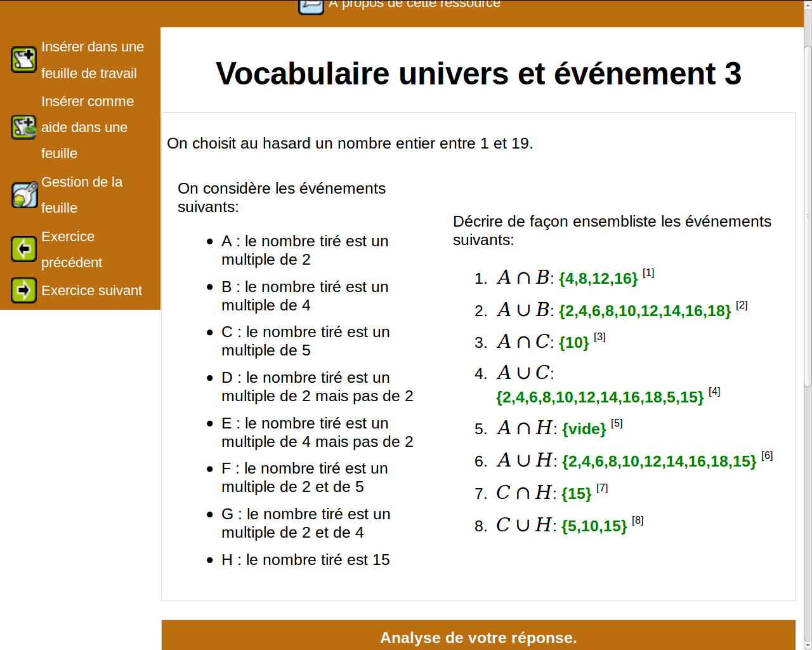Open 'Insérer comme aide dans une feuille' link
Image resolution: width=812 pixels, height=650 pixels.
[88, 127]
